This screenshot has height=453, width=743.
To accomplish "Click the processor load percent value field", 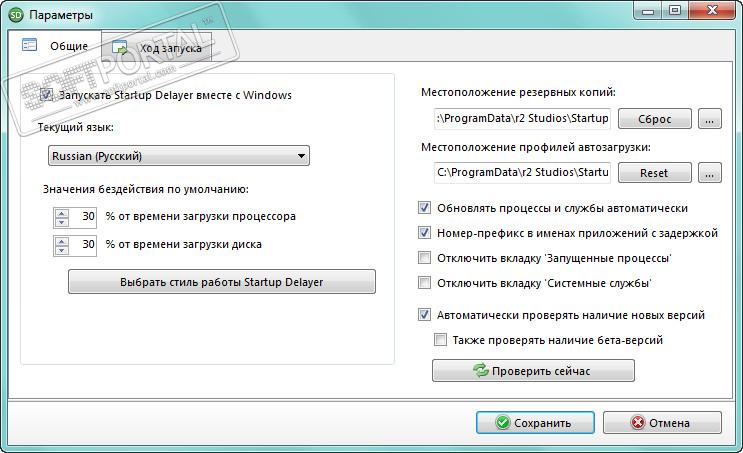I will click(x=83, y=217).
